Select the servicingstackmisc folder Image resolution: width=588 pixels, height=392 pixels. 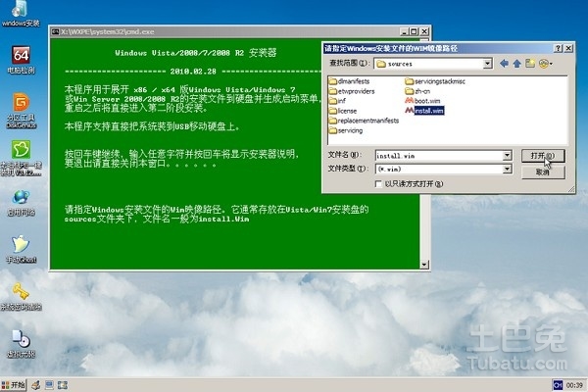[435, 81]
